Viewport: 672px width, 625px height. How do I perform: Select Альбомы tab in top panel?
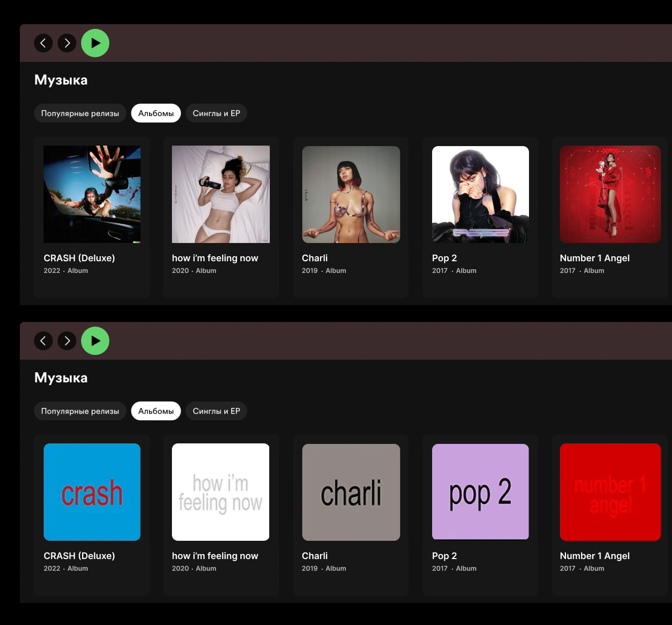(x=156, y=113)
